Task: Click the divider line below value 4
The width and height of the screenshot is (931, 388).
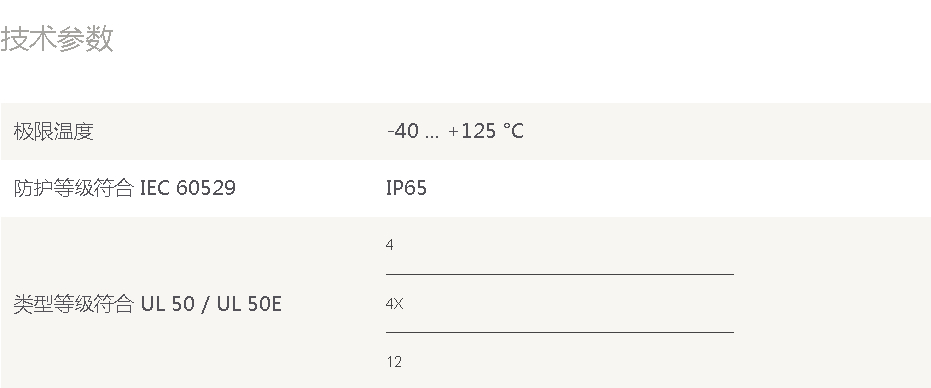Action: coord(560,275)
